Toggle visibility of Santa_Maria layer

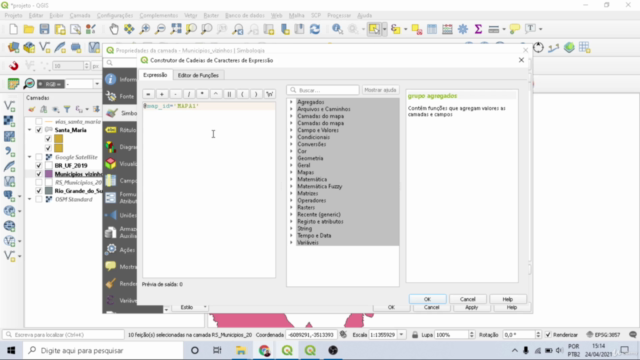[39, 130]
